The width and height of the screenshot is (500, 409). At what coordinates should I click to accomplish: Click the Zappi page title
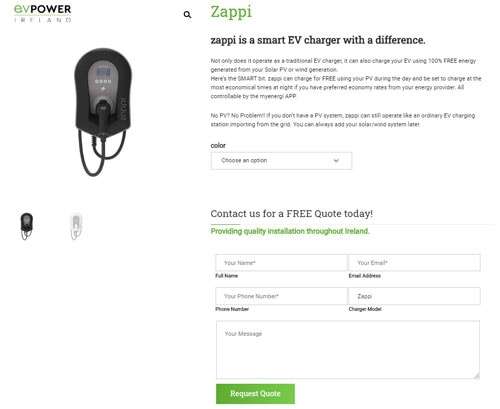point(231,12)
